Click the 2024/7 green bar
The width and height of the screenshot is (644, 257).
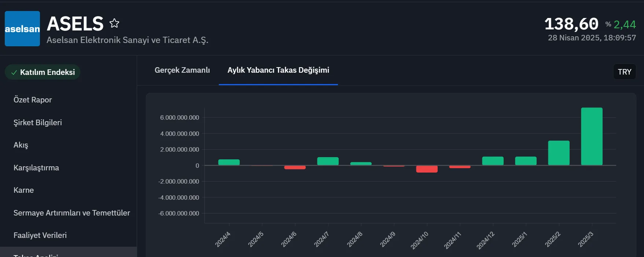pyautogui.click(x=328, y=161)
